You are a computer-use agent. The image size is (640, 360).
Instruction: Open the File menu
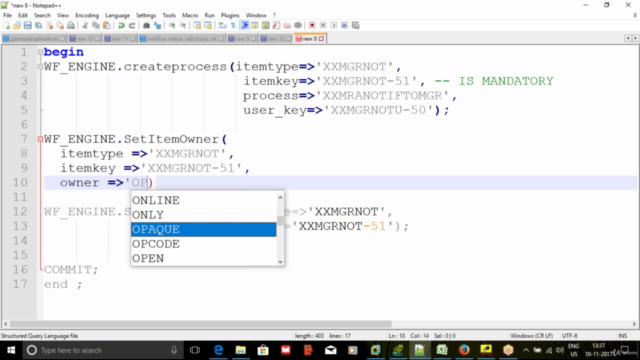(7, 15)
